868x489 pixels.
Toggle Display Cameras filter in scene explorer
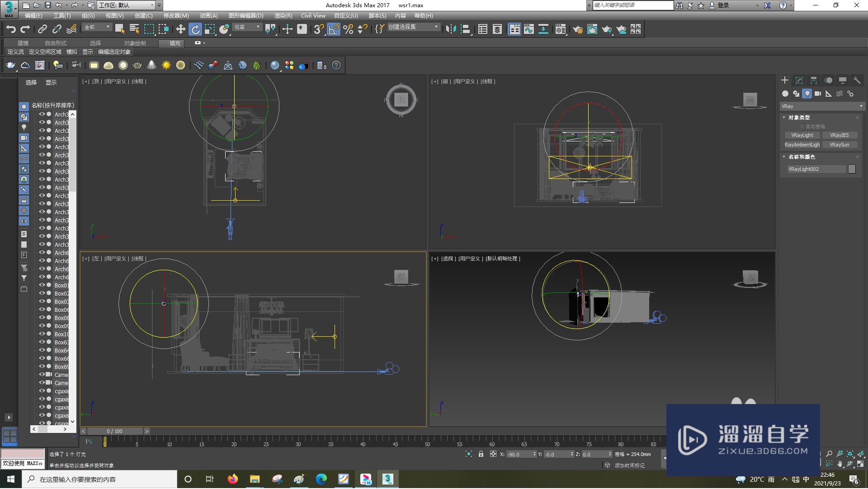point(24,138)
